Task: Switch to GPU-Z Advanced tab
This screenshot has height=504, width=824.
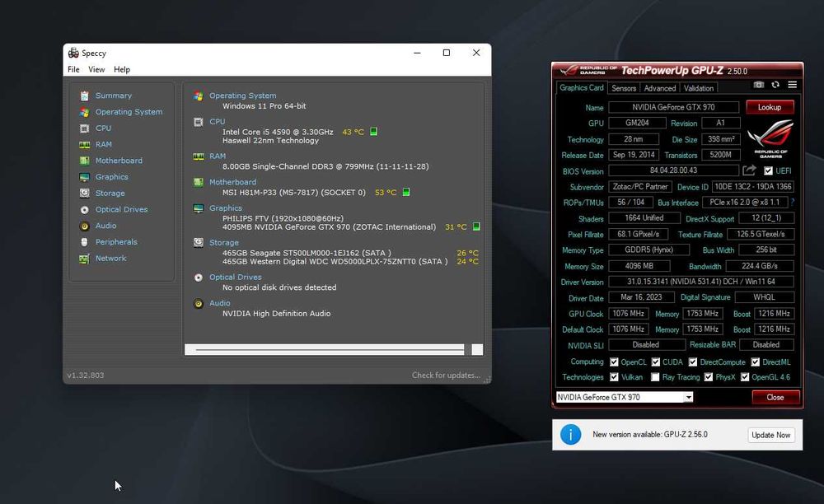Action: click(659, 88)
